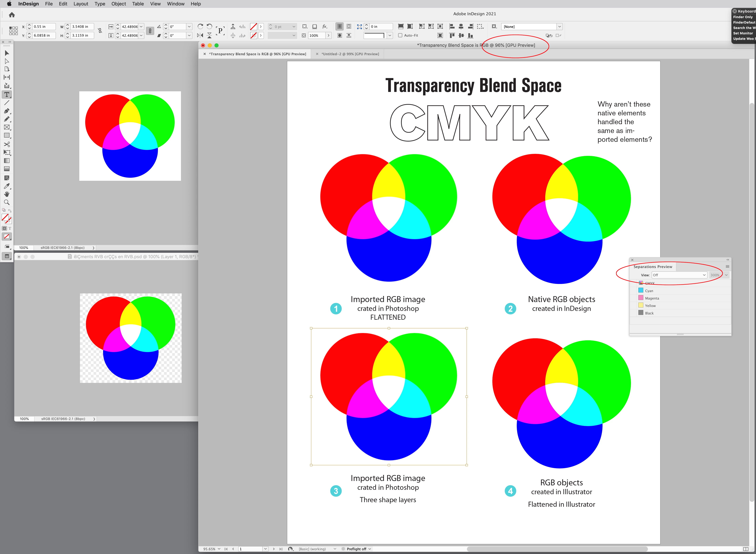Image resolution: width=756 pixels, height=554 pixels.
Task: Expand the [None] object style dropdown
Action: 559,26
